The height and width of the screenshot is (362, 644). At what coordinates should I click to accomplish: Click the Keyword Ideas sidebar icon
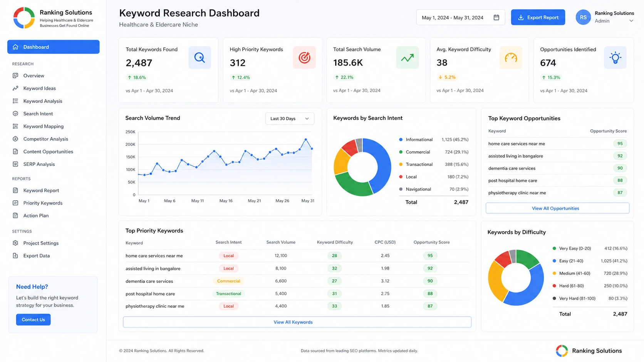click(x=15, y=88)
